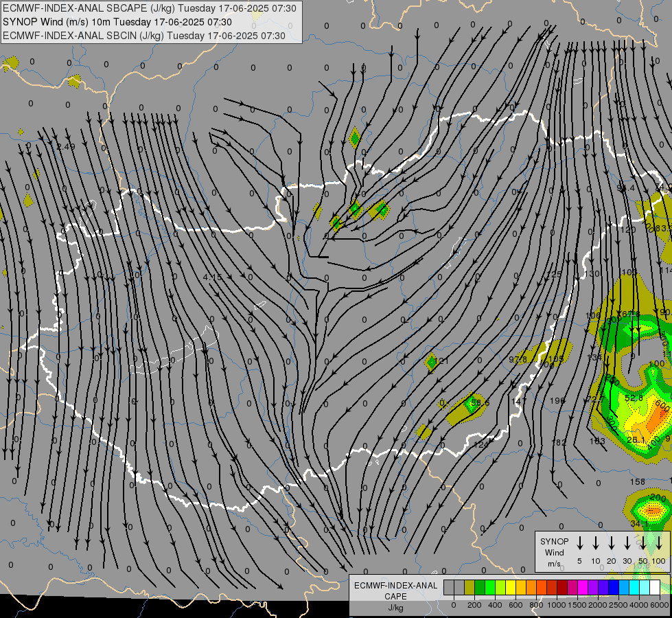Viewport: 672px width, 618px height.
Task: Click the map value '196'
Action: coord(557,400)
